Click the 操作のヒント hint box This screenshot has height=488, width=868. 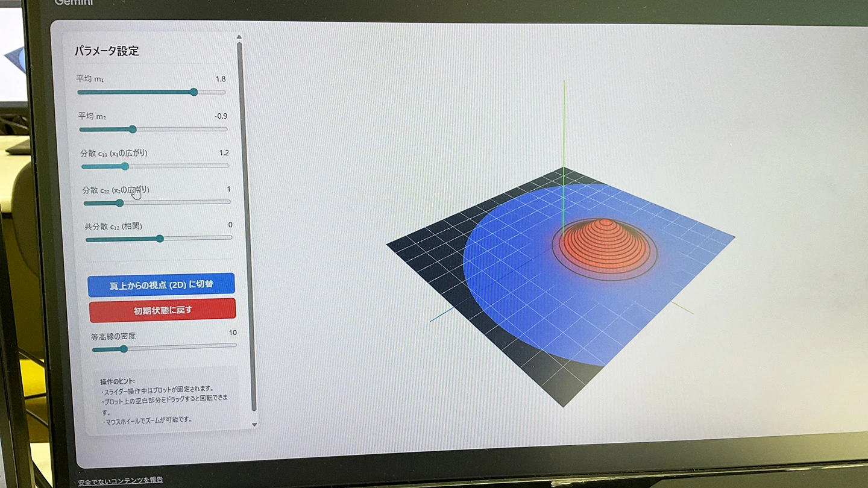click(x=164, y=399)
